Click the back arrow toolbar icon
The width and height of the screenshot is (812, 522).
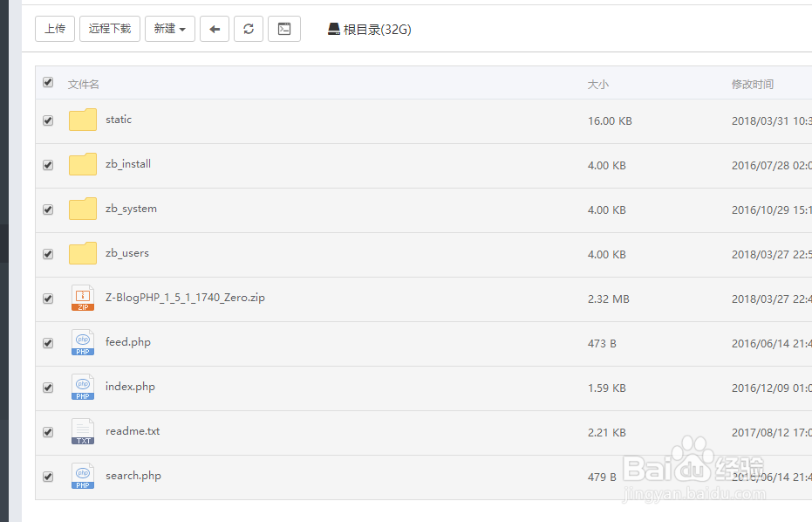click(215, 29)
